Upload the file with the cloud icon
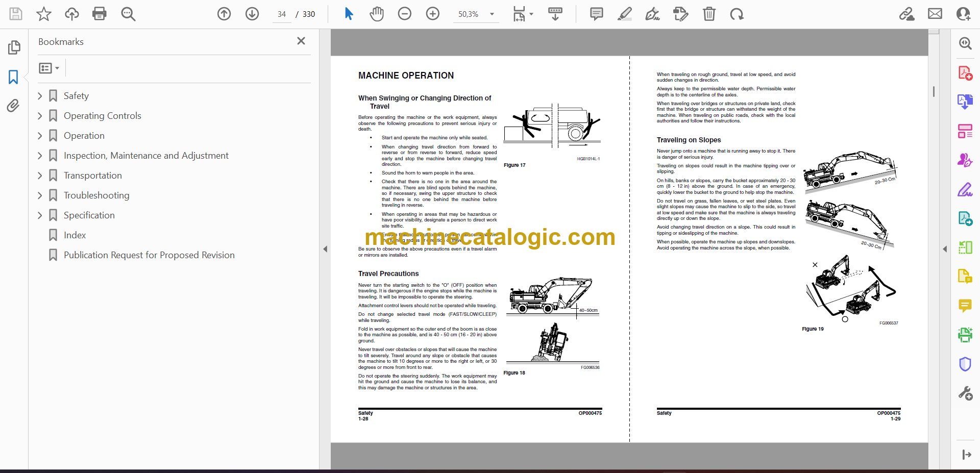The height and width of the screenshot is (473, 980). pos(72,14)
